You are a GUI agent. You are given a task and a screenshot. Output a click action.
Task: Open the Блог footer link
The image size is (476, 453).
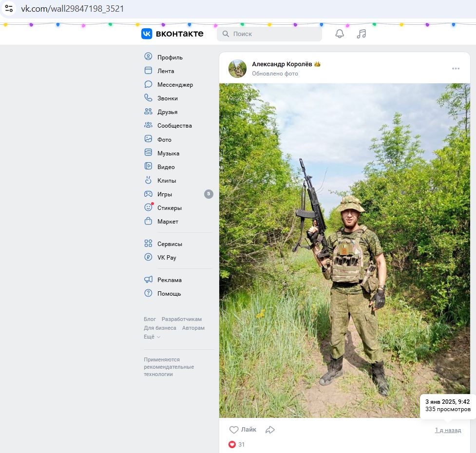[150, 319]
